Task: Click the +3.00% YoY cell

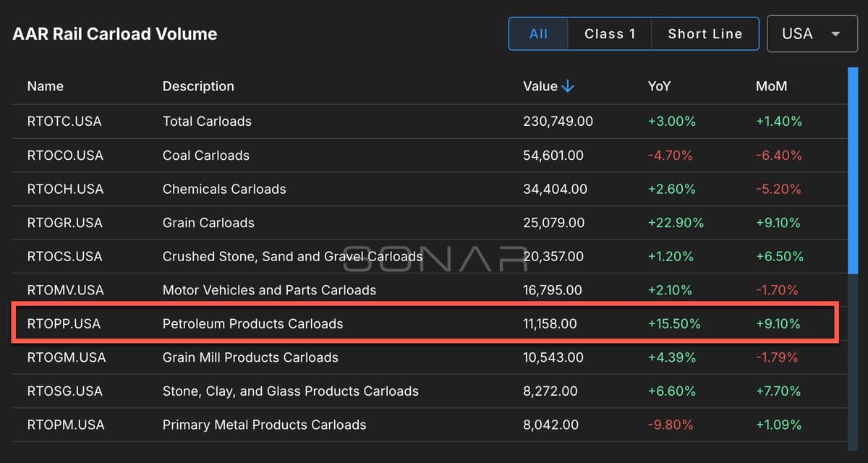Action: tap(672, 122)
